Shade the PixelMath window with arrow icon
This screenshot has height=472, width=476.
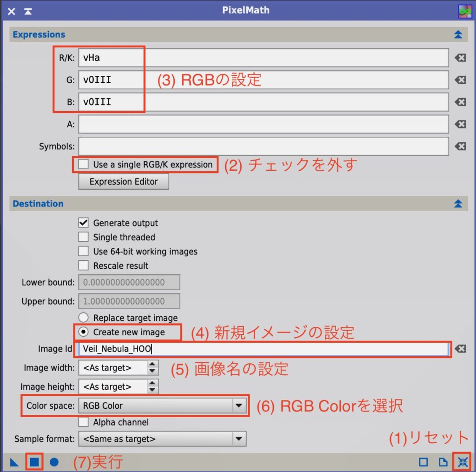[28, 12]
